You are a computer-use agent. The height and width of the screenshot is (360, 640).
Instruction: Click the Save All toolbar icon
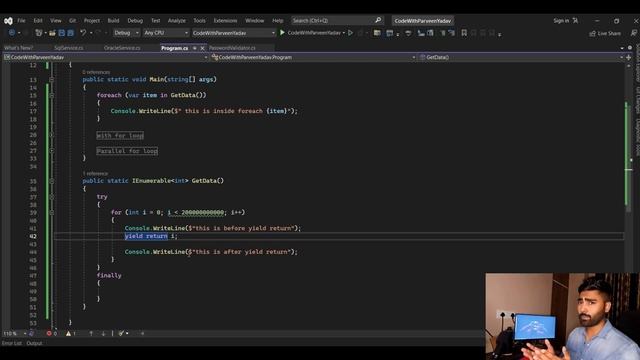click(71, 33)
